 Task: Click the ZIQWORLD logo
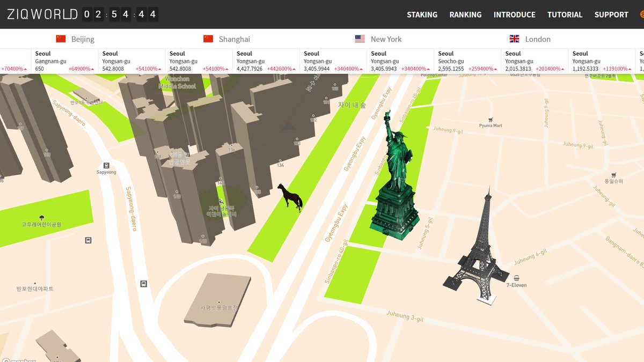click(42, 14)
